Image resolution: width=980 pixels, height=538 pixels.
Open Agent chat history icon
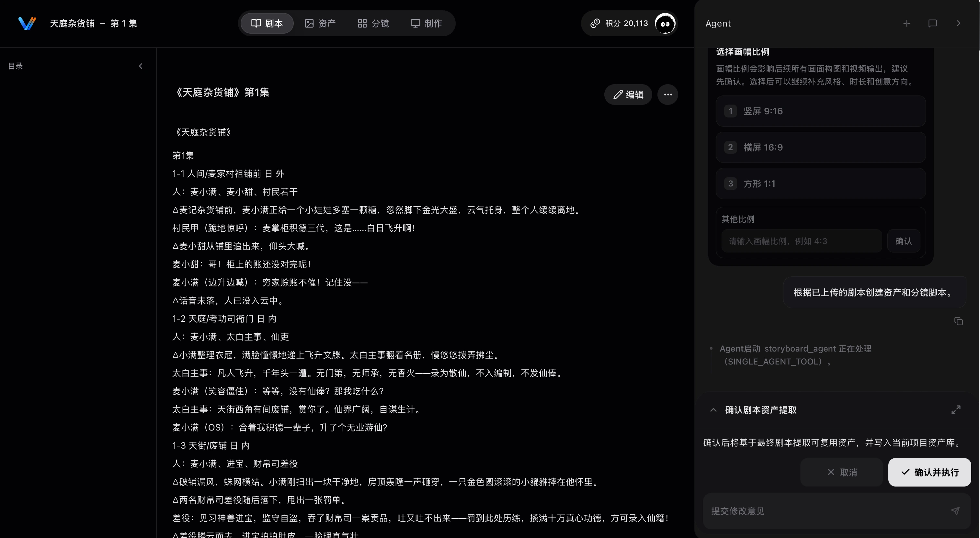(932, 24)
